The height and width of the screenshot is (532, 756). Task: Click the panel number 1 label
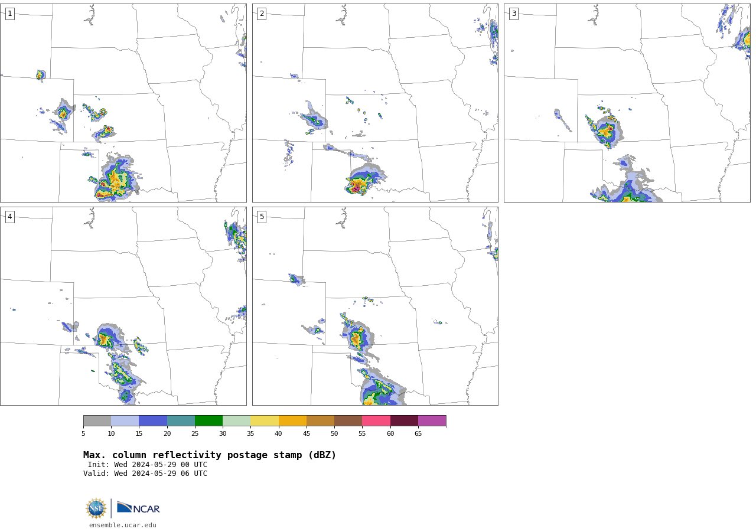click(9, 14)
